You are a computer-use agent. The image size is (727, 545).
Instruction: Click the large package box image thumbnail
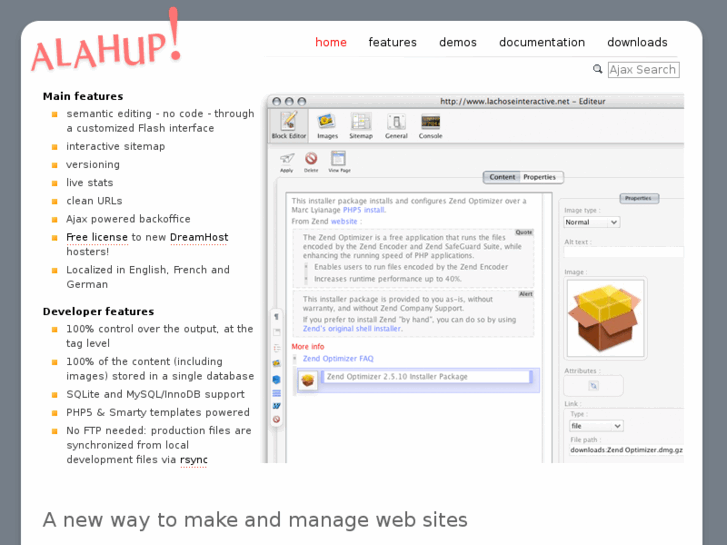[x=605, y=318]
